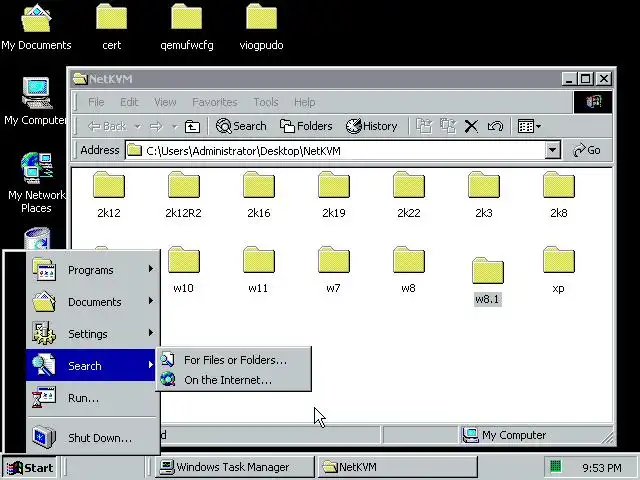Select the My Computer desktop icon
Viewport: 640px width, 480px height.
coord(36,102)
